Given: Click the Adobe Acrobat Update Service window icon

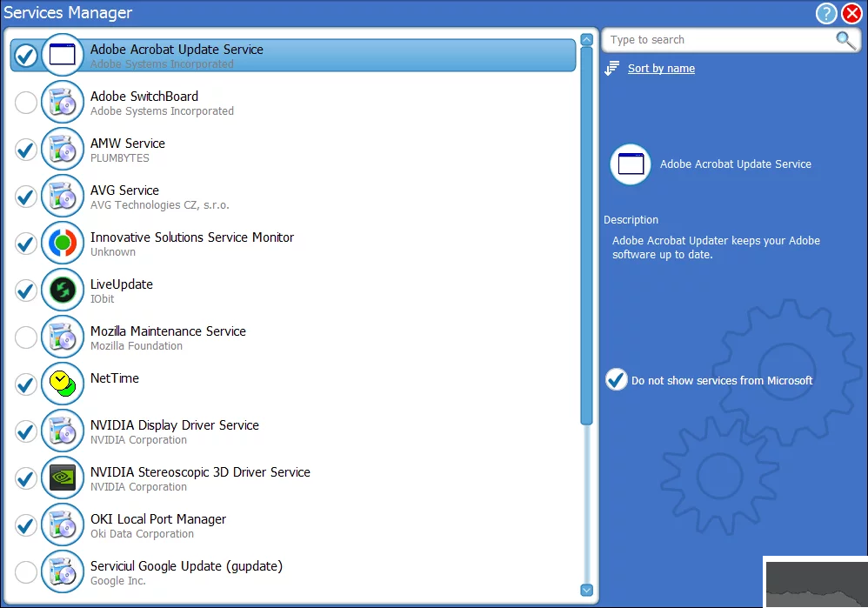Looking at the screenshot, I should click(62, 55).
